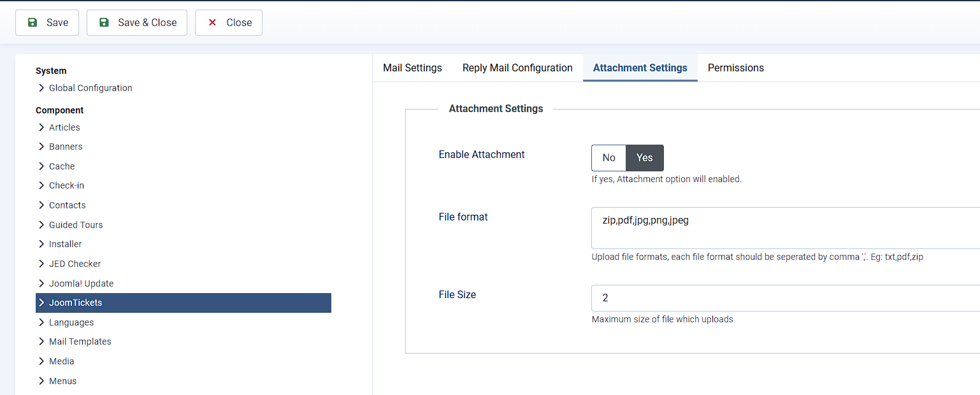
Task: Click the File Size label
Action: pyautogui.click(x=458, y=294)
